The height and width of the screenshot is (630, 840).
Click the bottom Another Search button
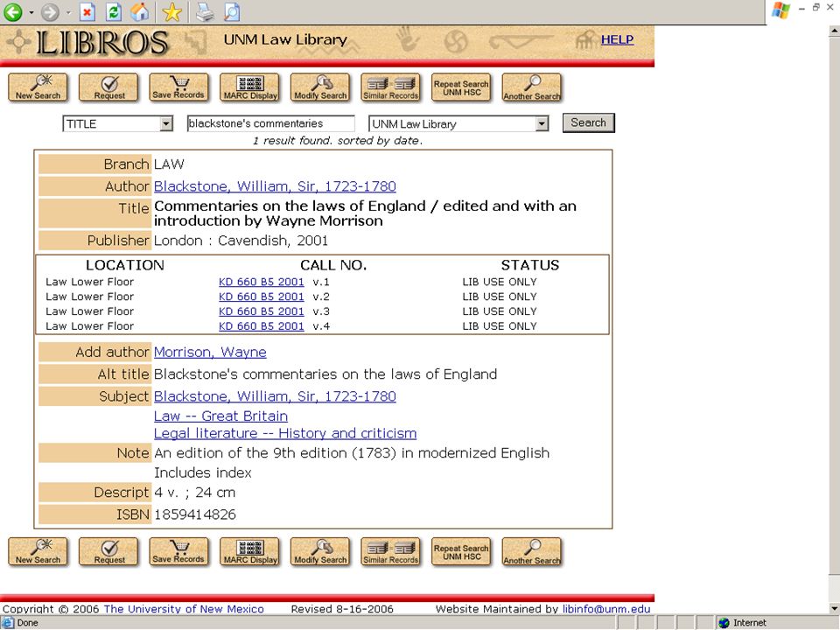pyautogui.click(x=532, y=552)
